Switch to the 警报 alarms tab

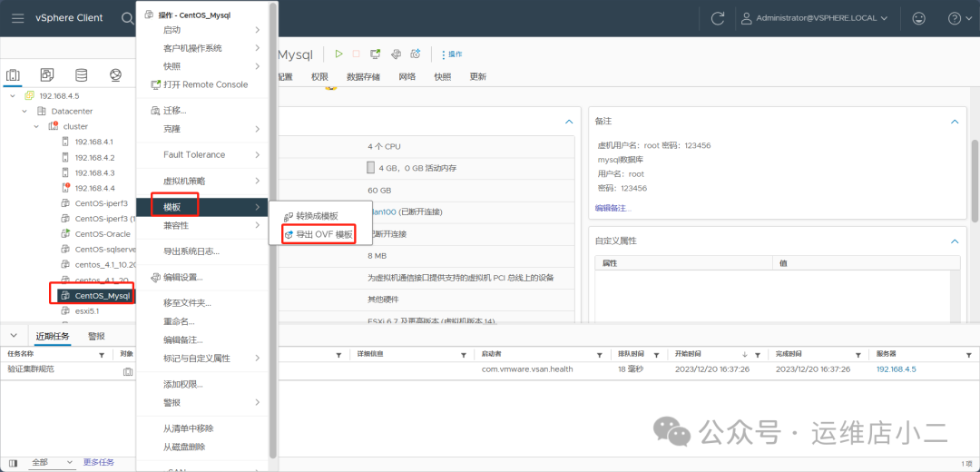coord(96,336)
